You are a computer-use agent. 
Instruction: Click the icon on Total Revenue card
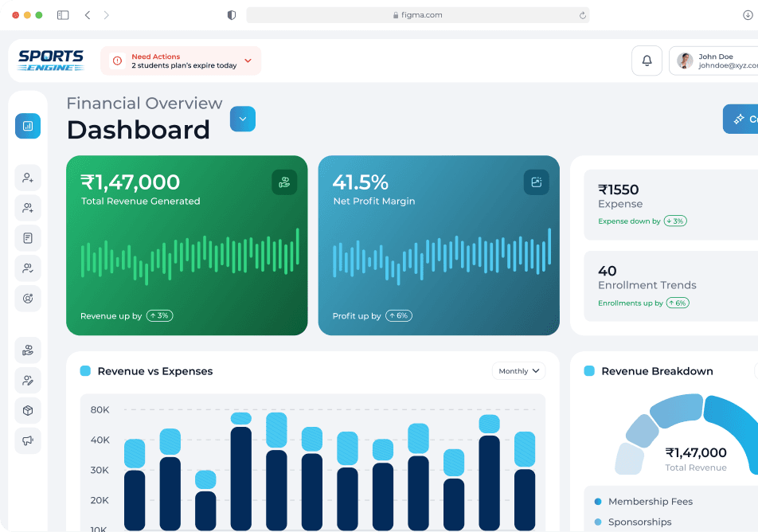(x=284, y=182)
